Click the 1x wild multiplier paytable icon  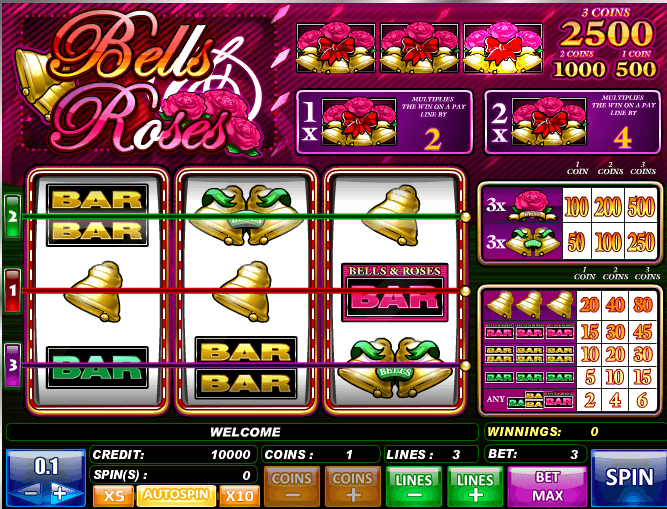pyautogui.click(x=359, y=122)
